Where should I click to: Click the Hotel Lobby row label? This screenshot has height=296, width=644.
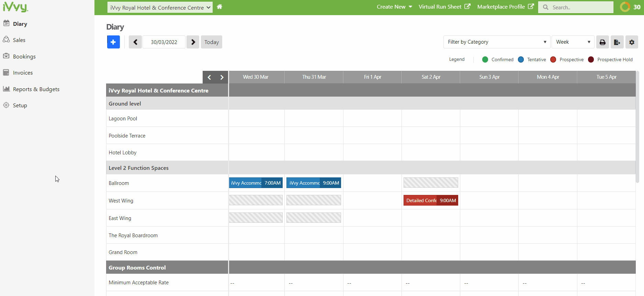click(123, 153)
